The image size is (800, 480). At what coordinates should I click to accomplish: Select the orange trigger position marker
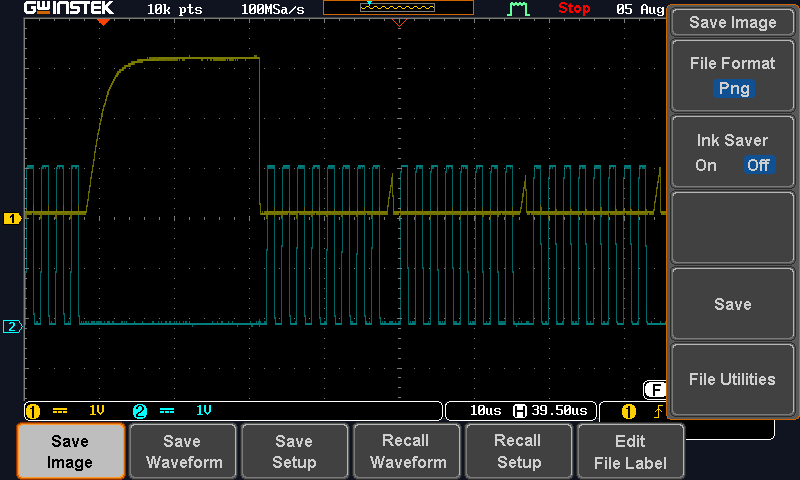[x=104, y=22]
